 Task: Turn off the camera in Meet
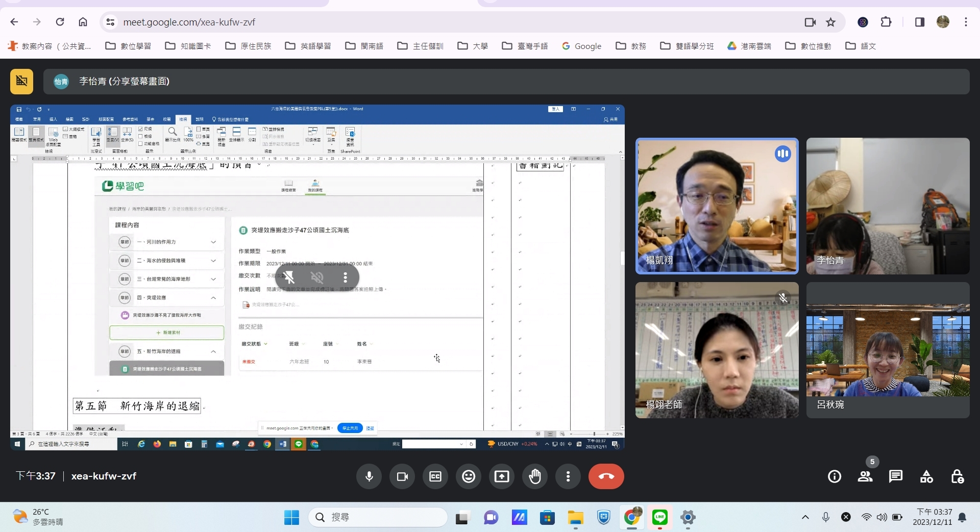402,476
